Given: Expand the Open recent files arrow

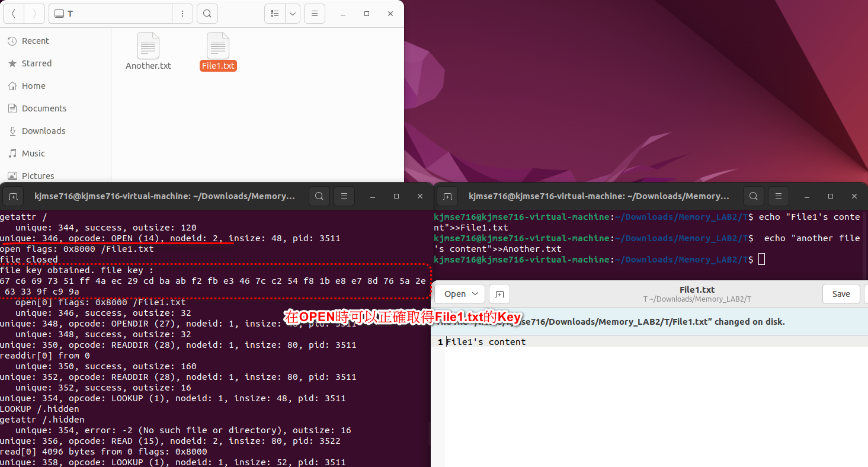Looking at the screenshot, I should (476, 294).
